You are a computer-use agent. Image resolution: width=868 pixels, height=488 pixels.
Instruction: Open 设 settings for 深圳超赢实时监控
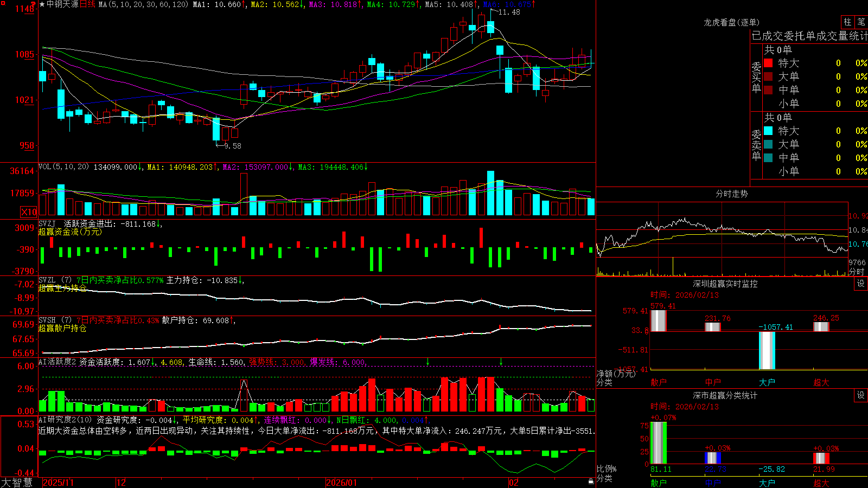[861, 284]
